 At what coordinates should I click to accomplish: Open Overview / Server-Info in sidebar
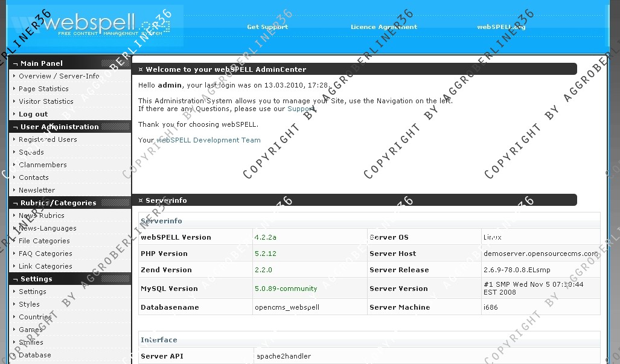click(59, 76)
